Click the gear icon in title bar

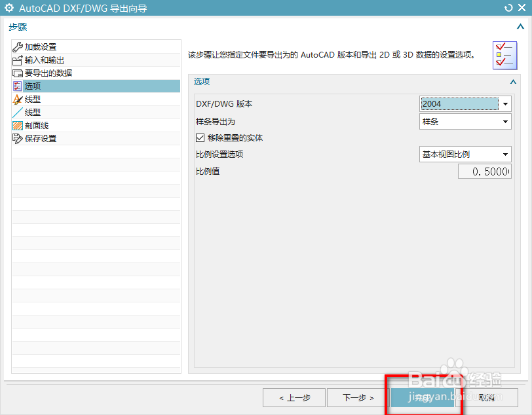point(9,8)
